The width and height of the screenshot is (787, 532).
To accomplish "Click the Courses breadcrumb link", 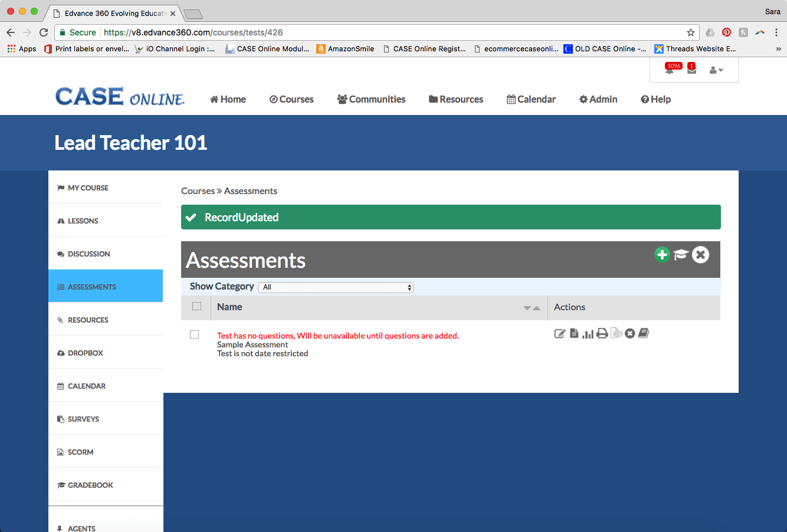I will [x=198, y=191].
